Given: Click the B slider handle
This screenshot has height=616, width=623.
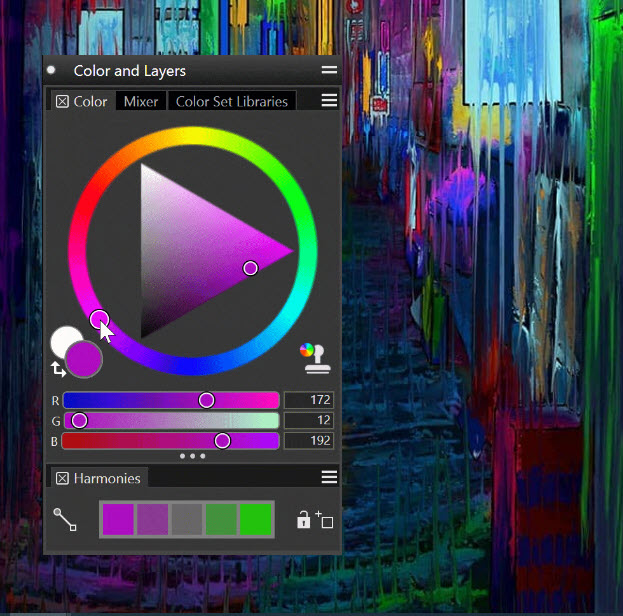Looking at the screenshot, I should click(222, 441).
